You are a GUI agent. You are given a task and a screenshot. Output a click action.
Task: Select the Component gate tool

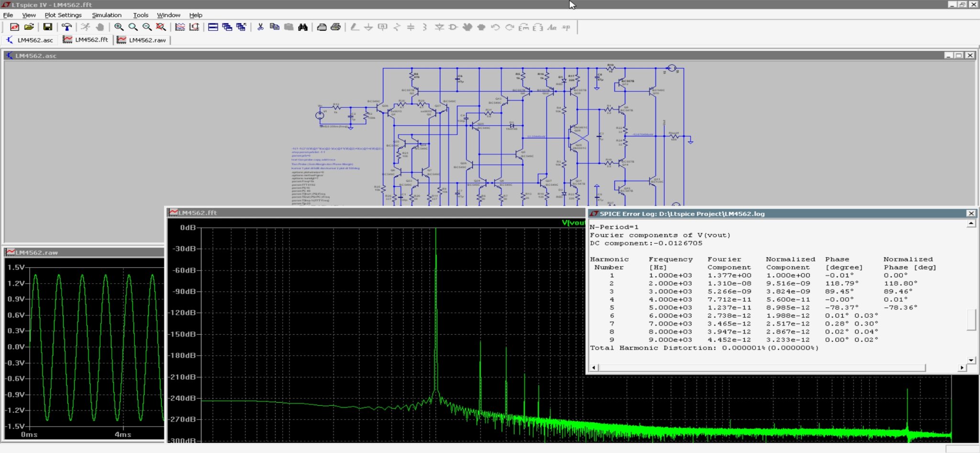coord(453,27)
